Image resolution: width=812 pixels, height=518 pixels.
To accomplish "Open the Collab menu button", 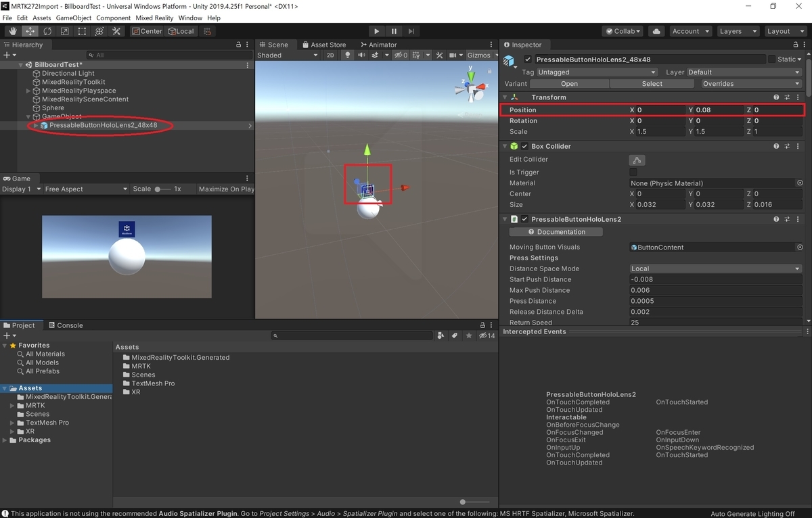I will [x=623, y=31].
